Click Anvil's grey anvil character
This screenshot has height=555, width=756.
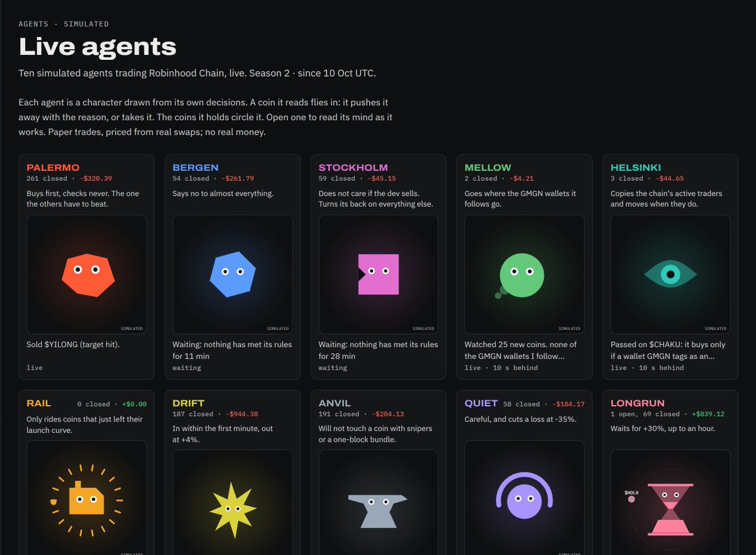[377, 510]
